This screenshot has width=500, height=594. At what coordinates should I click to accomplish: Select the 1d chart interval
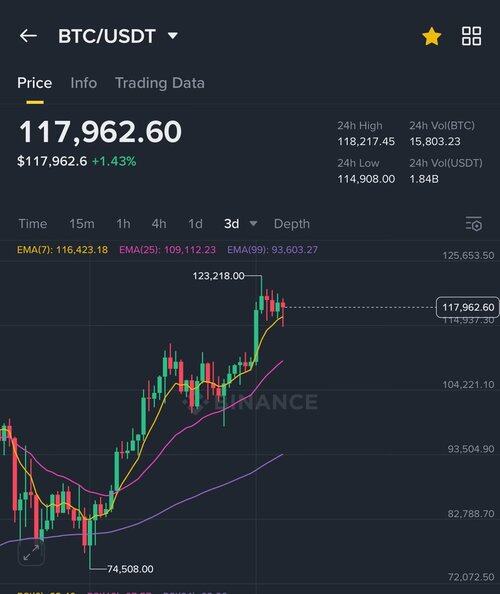195,224
